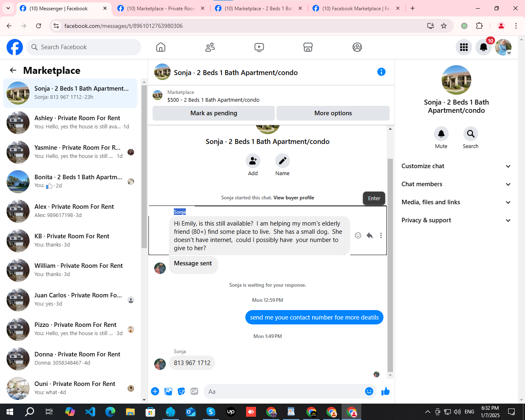Open Bonita 2 Beds 1 Bath chat

point(71,182)
